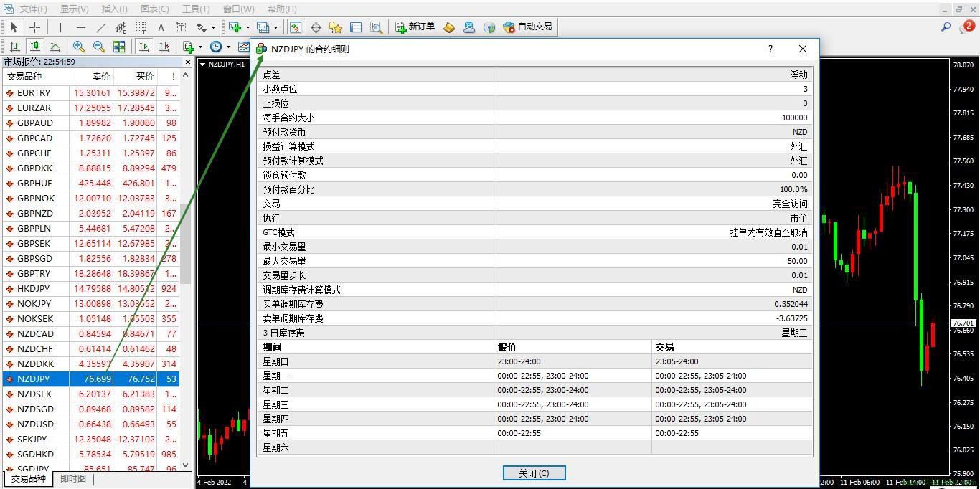980x489 pixels.
Task: Select the HKDJPY symbol row
Action: [x=91, y=289]
